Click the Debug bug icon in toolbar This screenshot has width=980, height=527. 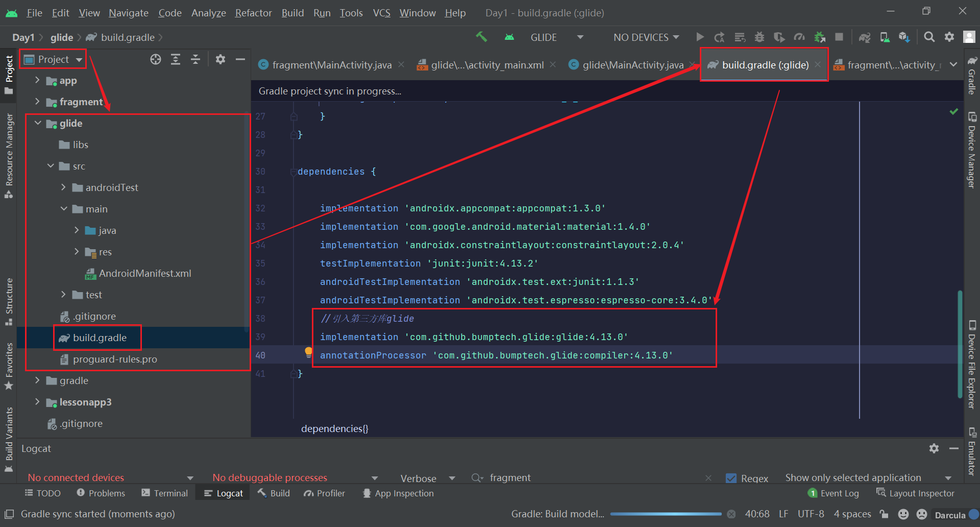point(759,37)
